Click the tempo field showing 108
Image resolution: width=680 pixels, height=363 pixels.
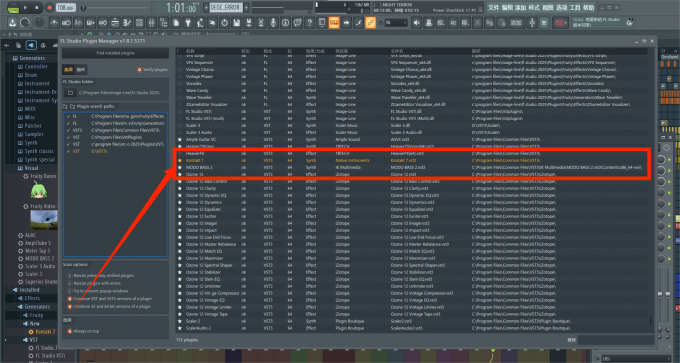click(65, 7)
